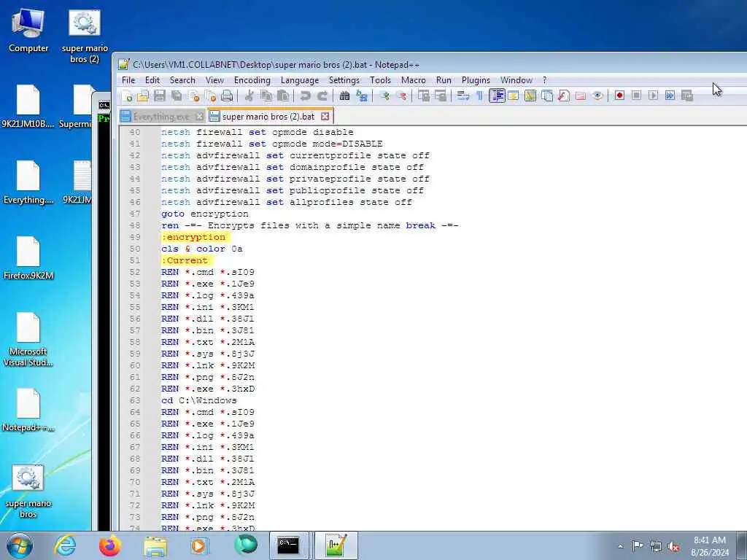Undo the last edit with the Undo icon
This screenshot has width=747, height=560.
coord(306,96)
